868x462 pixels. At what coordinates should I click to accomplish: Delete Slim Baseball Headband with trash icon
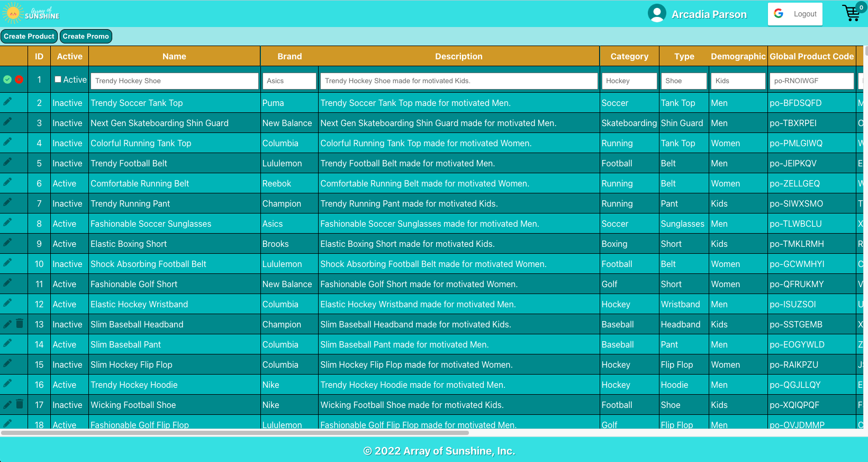tap(20, 323)
